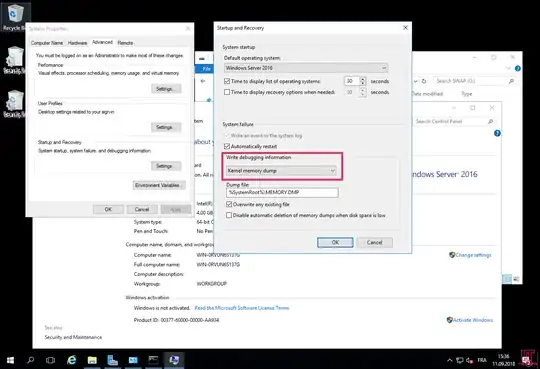Enable Time to display recovery options when needed

227,92
